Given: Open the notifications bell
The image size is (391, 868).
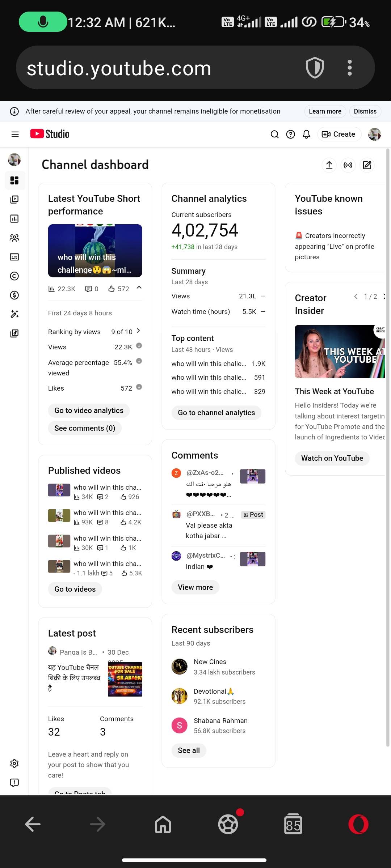Looking at the screenshot, I should (x=306, y=135).
